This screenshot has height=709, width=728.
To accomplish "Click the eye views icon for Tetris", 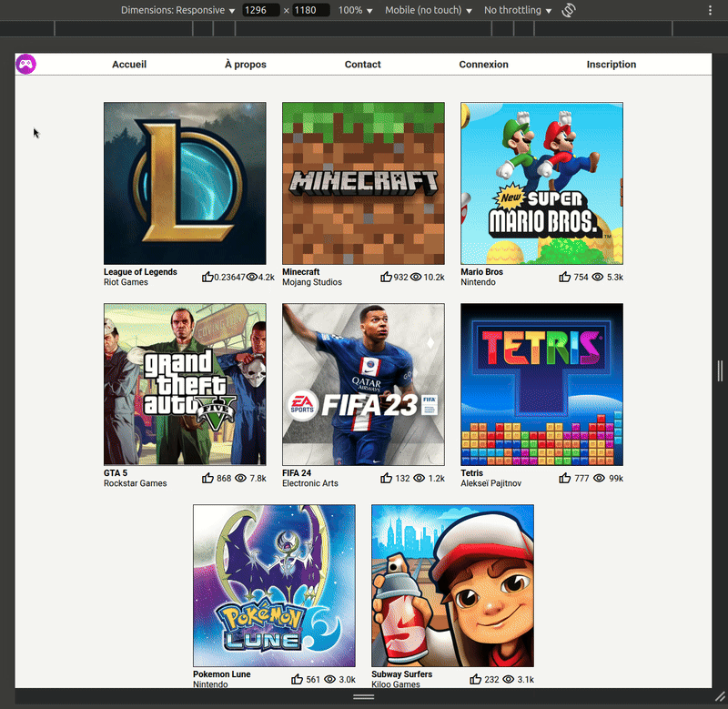I will pos(598,478).
